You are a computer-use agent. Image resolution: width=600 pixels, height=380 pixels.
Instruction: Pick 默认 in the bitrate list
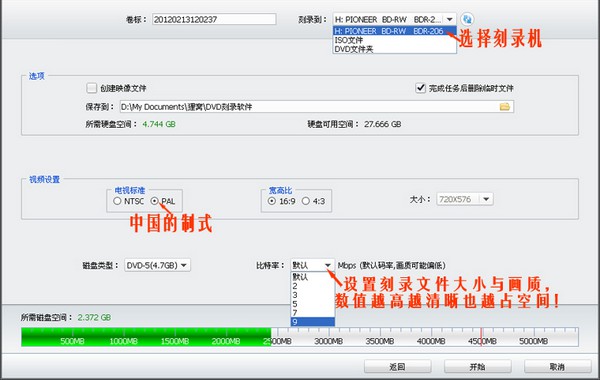click(313, 277)
